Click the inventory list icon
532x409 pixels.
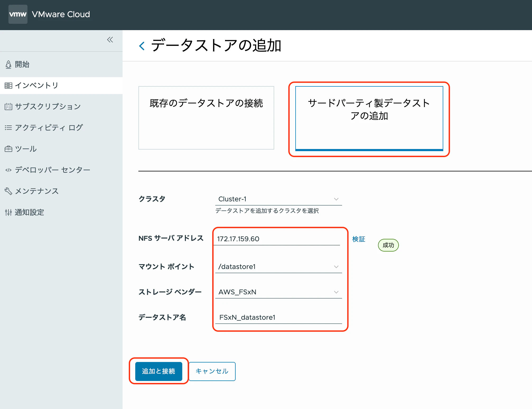coord(8,86)
